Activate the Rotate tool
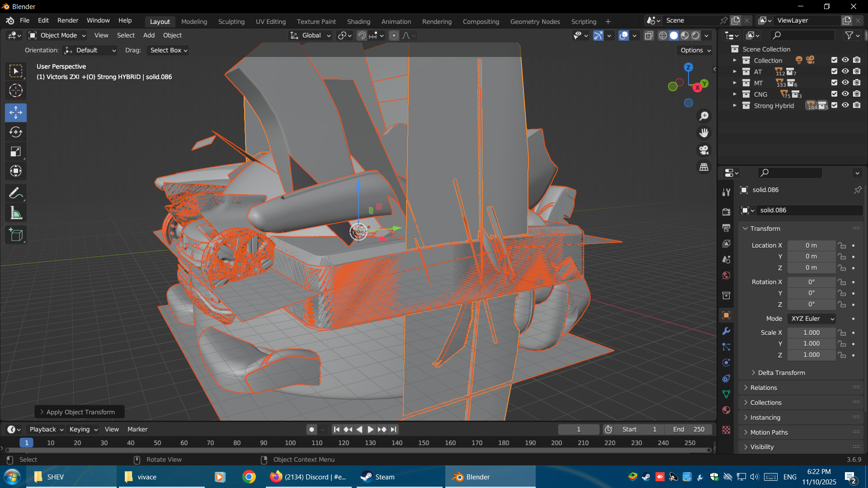Screen dimensions: 868x488 click(16, 132)
